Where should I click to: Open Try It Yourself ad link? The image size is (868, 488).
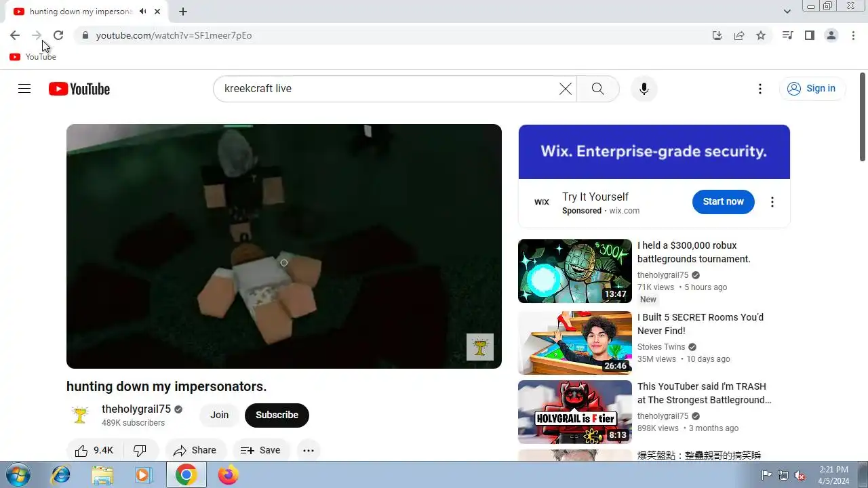coord(595,197)
